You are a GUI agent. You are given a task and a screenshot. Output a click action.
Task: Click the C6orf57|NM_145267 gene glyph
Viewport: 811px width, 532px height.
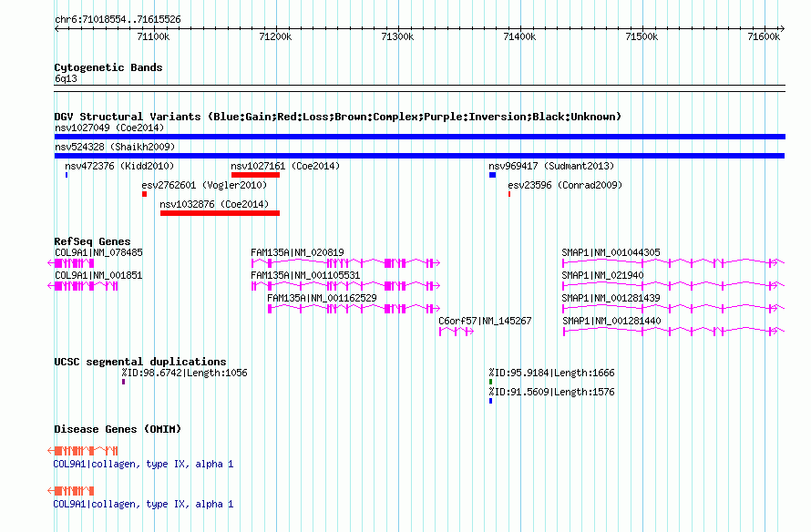(x=457, y=332)
